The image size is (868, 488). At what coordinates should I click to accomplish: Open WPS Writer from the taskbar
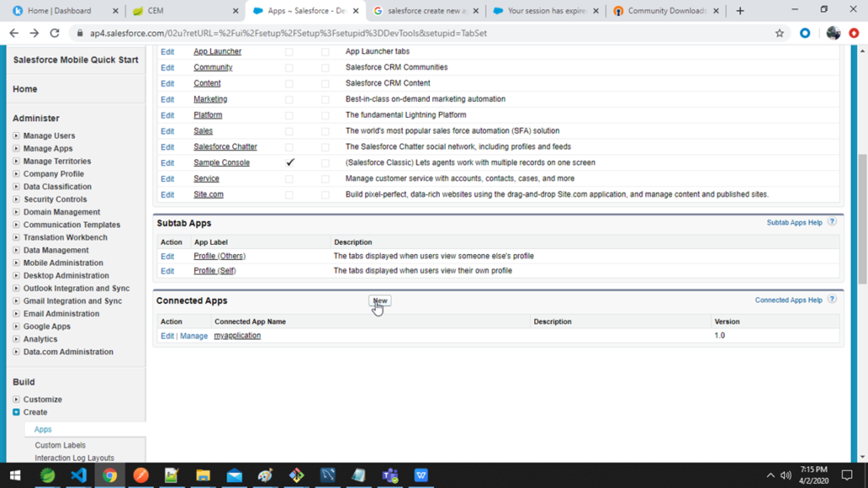pyautogui.click(x=420, y=475)
